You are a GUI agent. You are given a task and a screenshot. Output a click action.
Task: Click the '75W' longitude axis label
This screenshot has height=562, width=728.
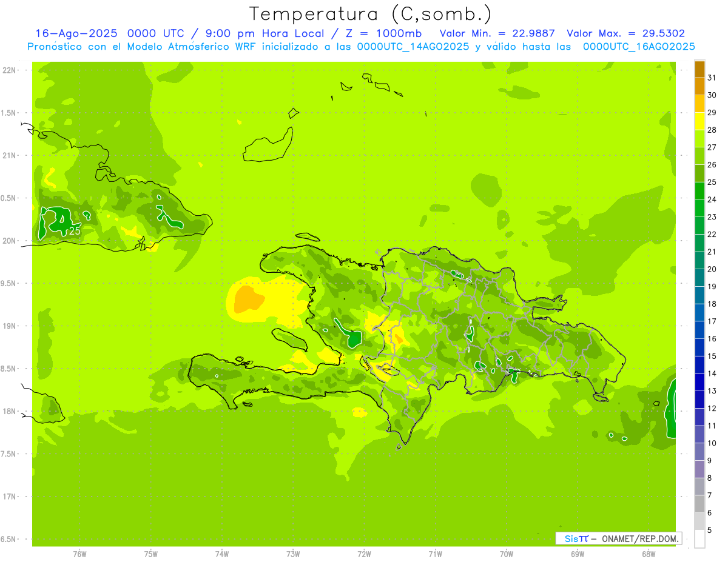151,554
